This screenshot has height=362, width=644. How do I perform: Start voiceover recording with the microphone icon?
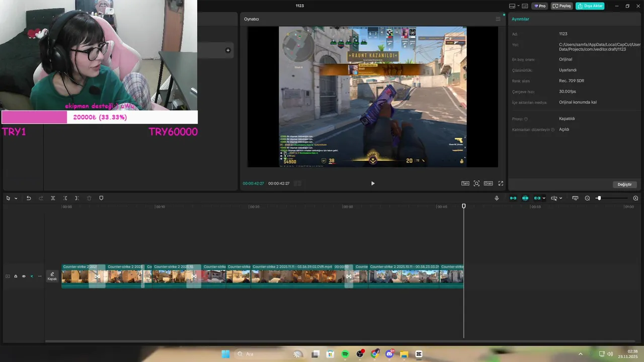[497, 198]
